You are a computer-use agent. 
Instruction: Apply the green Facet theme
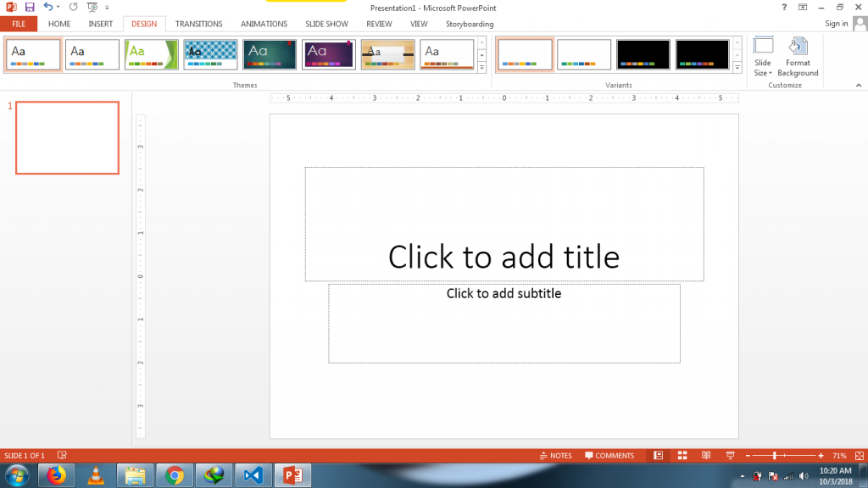[x=152, y=54]
